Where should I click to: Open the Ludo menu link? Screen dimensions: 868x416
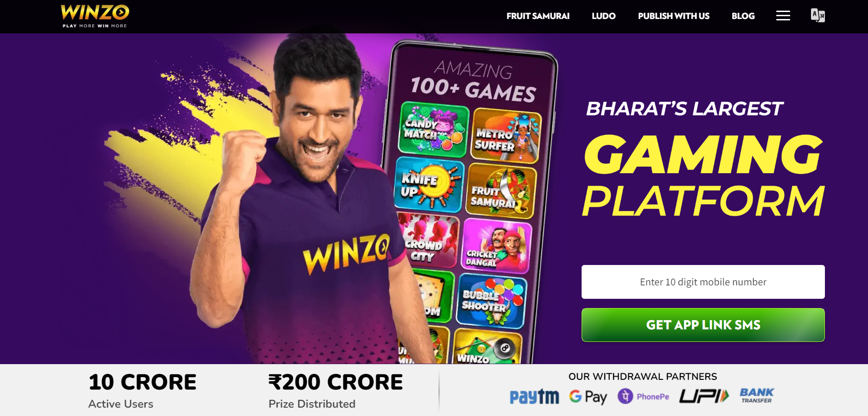(x=603, y=16)
